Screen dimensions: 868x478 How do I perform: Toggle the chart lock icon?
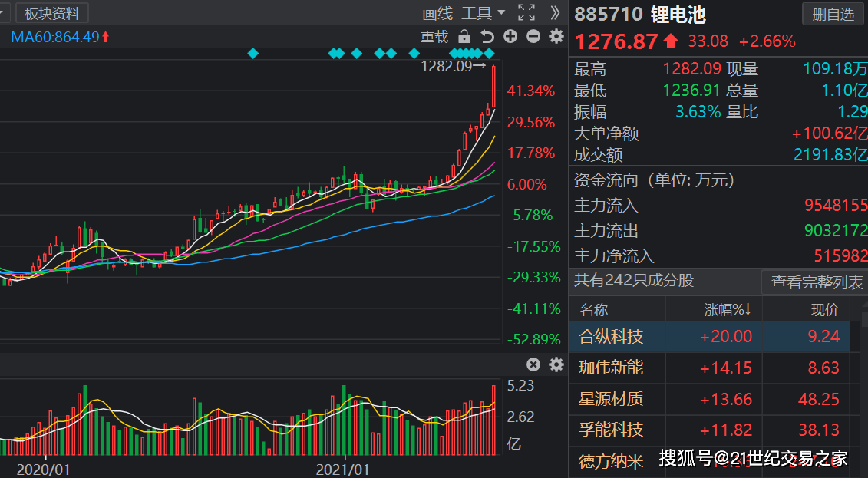tap(464, 35)
